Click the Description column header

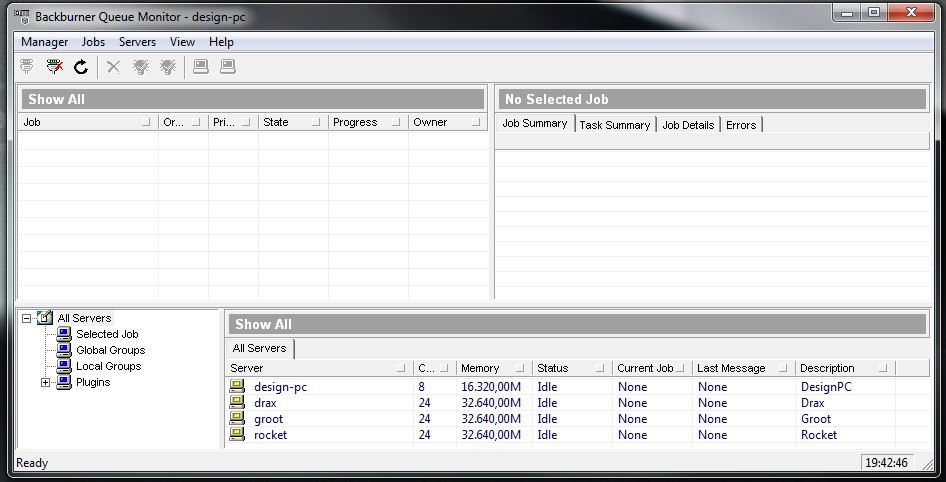(x=845, y=368)
